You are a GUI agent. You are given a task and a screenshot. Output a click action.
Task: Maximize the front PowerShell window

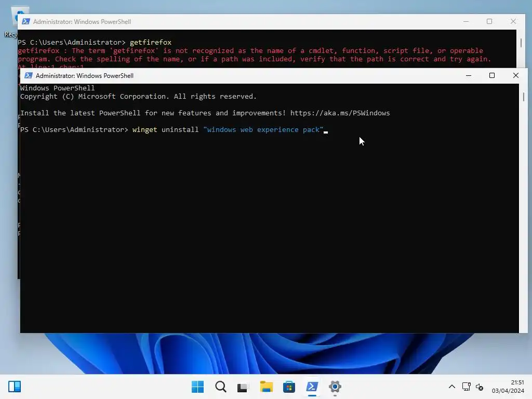492,75
